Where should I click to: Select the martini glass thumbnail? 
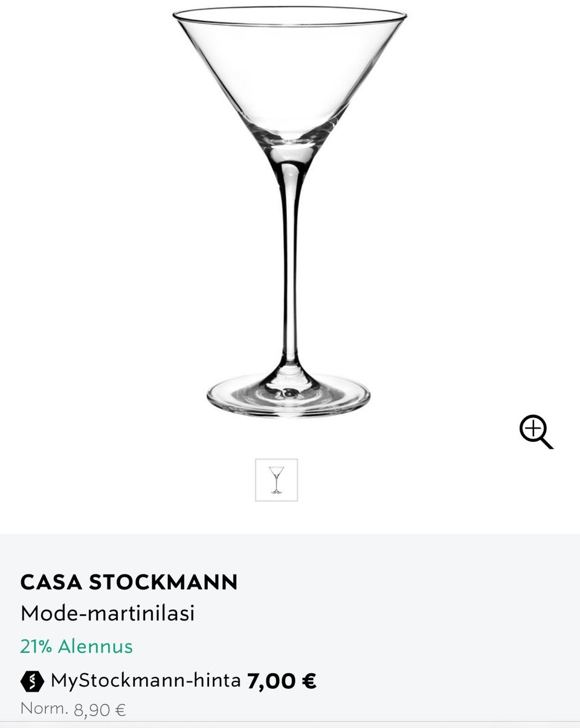coord(276,480)
